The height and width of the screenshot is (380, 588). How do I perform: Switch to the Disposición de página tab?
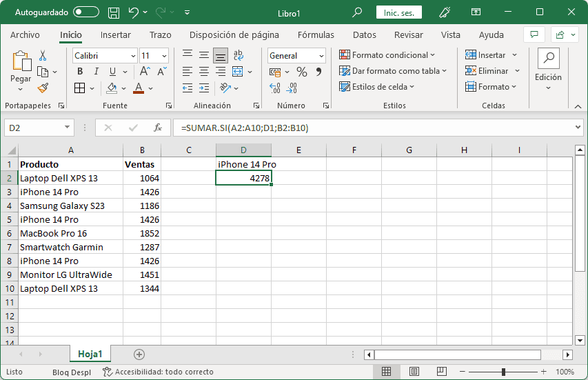point(234,35)
